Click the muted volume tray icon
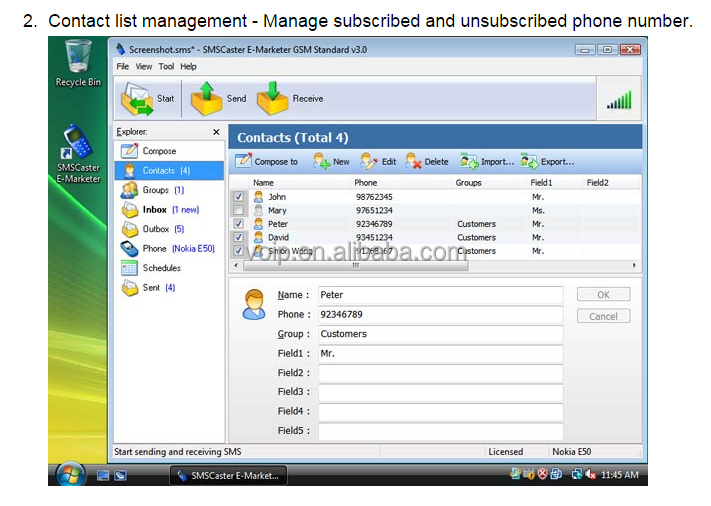 coord(590,474)
